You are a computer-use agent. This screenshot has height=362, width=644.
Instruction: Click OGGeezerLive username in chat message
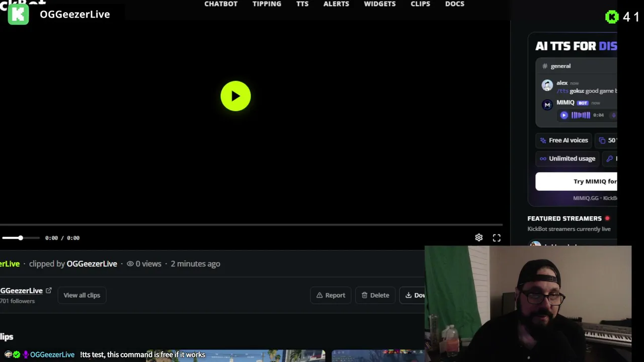click(x=52, y=355)
